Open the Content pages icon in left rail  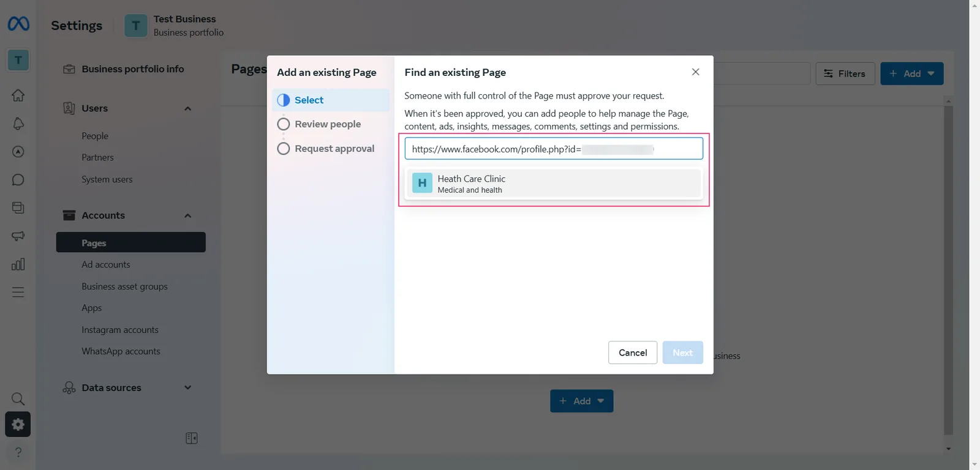pos(18,208)
